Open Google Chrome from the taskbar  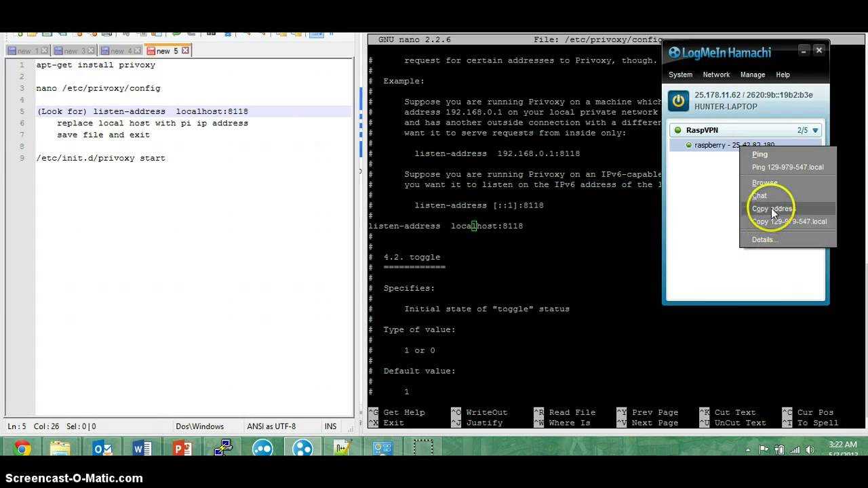click(22, 449)
